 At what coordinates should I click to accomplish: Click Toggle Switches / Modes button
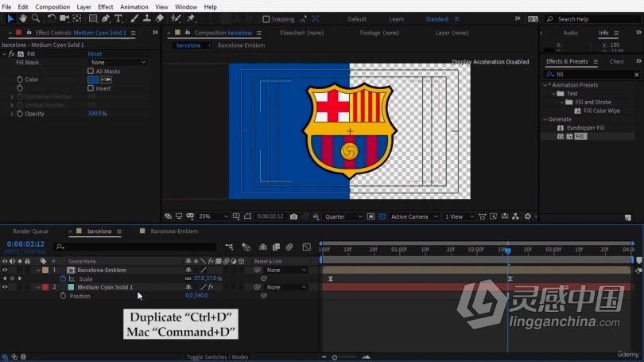coord(217,356)
